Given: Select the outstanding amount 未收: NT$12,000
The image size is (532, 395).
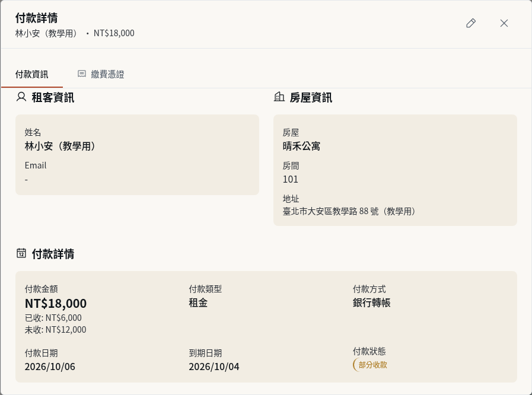Looking at the screenshot, I should 55,330.
